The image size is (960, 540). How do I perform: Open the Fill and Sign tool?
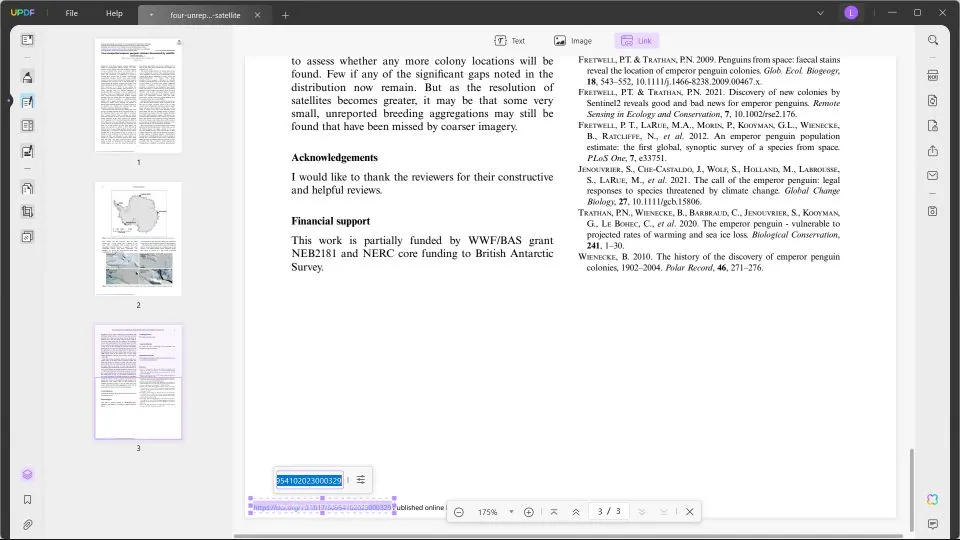pos(27,151)
